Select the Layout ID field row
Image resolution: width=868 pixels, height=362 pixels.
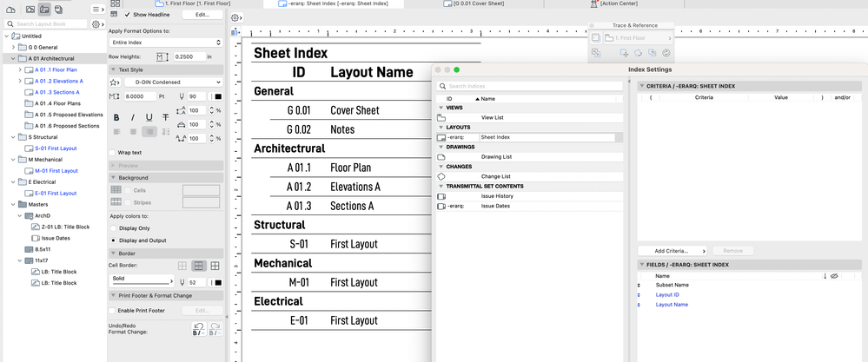tap(750, 295)
